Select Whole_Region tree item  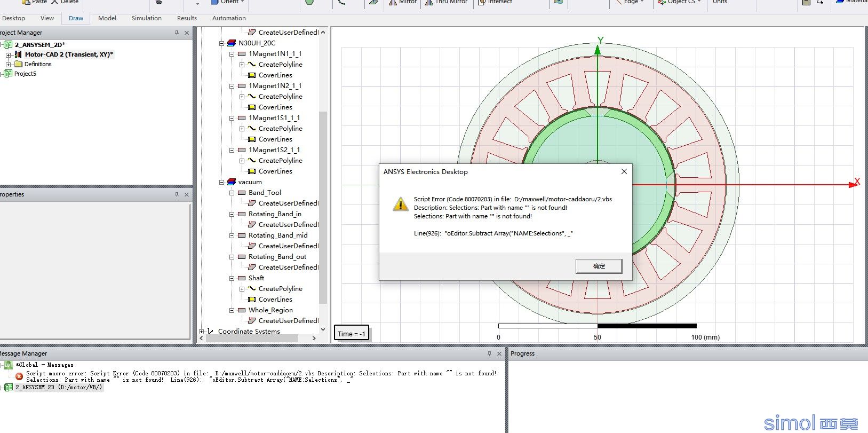coord(270,310)
